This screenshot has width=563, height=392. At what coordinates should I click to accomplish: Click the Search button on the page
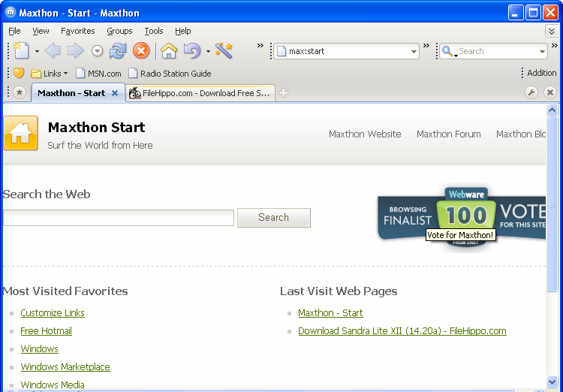pos(273,217)
